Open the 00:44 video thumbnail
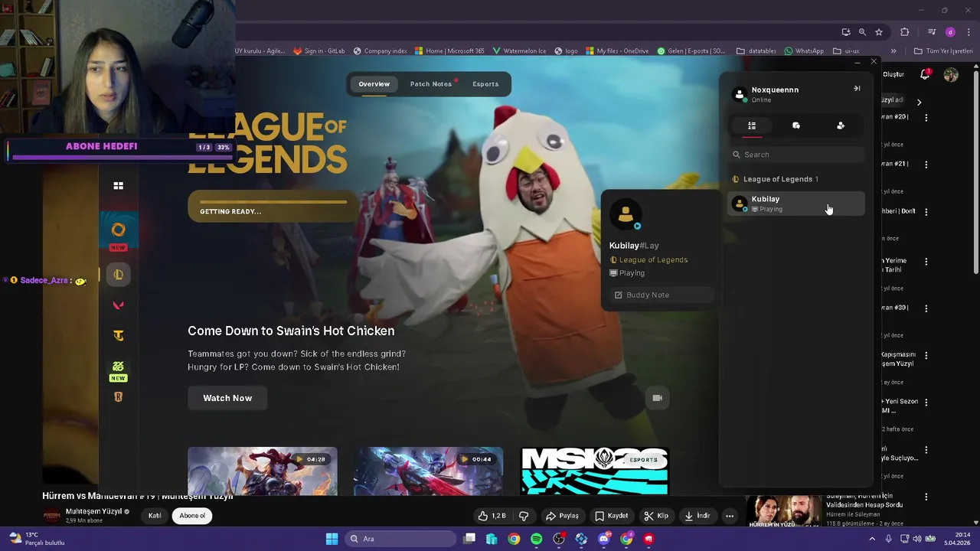The width and height of the screenshot is (980, 551). (429, 471)
